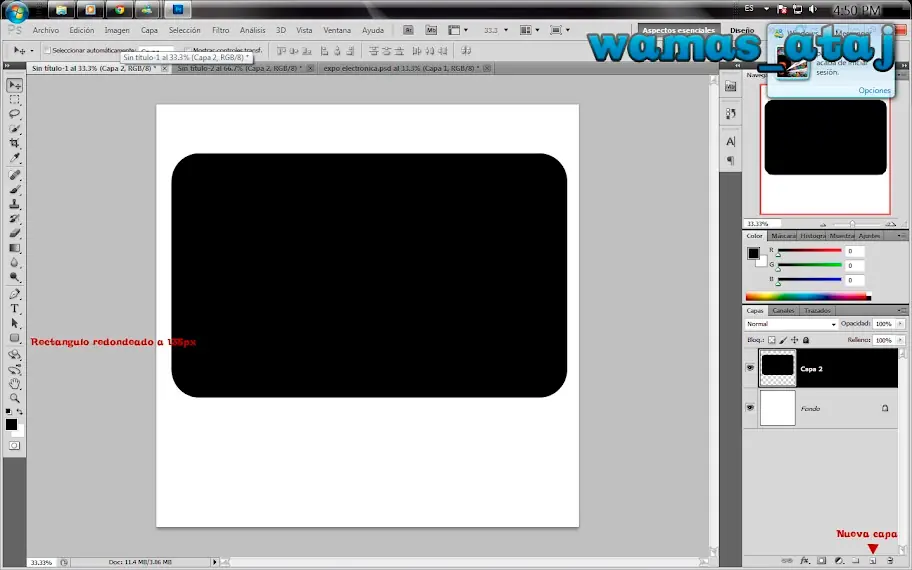The image size is (912, 570).
Task: Toggle lock all padlock icon
Action: pyautogui.click(x=806, y=340)
